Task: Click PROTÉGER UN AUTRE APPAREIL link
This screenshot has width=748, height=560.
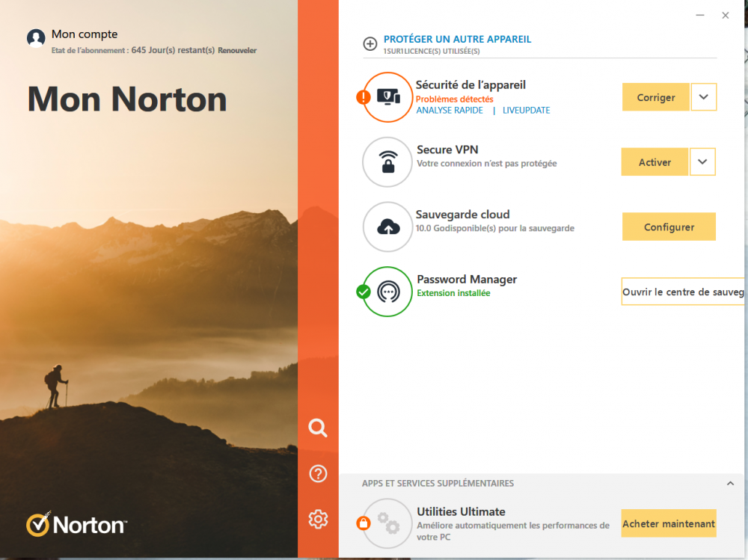Action: pos(458,39)
